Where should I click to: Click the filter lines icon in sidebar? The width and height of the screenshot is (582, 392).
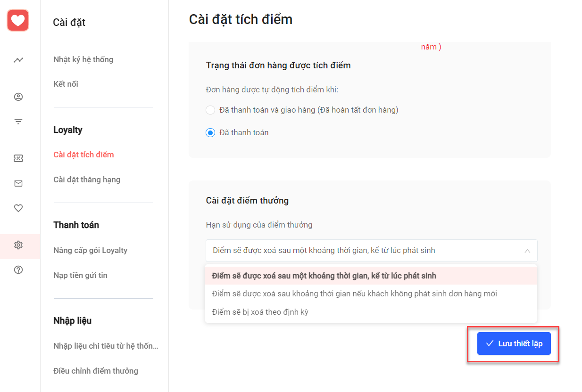tap(18, 122)
